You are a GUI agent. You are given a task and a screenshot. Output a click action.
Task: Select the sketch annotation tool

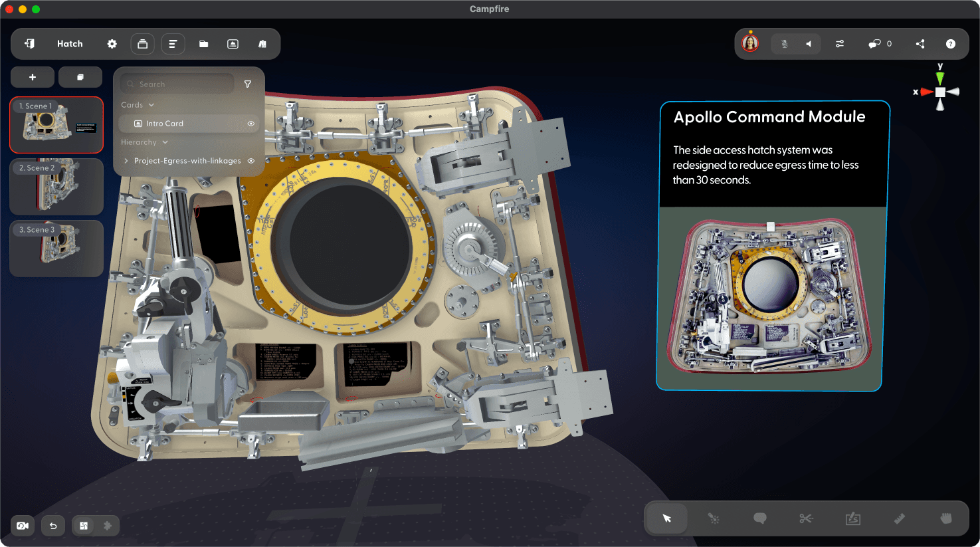point(853,518)
